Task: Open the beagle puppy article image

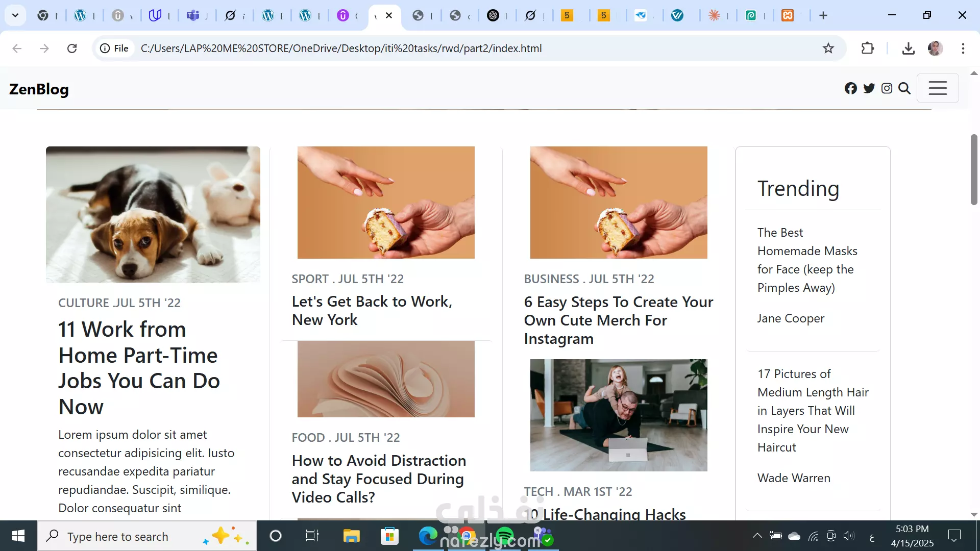Action: coord(153,214)
